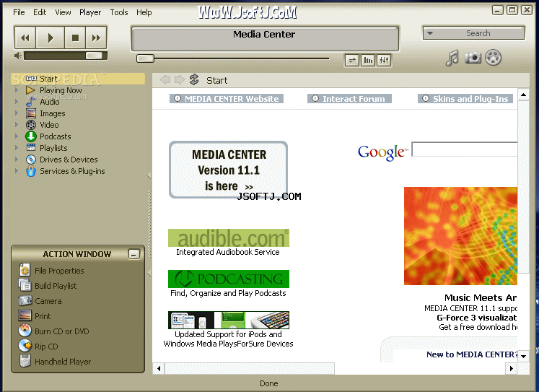Expand the Services & Plug-ins node
The height and width of the screenshot is (392, 539).
pyautogui.click(x=16, y=171)
